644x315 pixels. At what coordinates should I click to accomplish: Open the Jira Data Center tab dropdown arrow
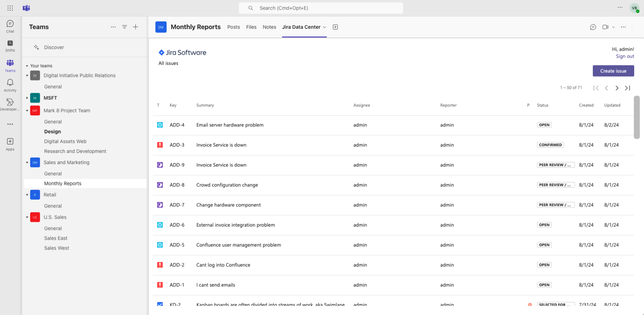(324, 27)
